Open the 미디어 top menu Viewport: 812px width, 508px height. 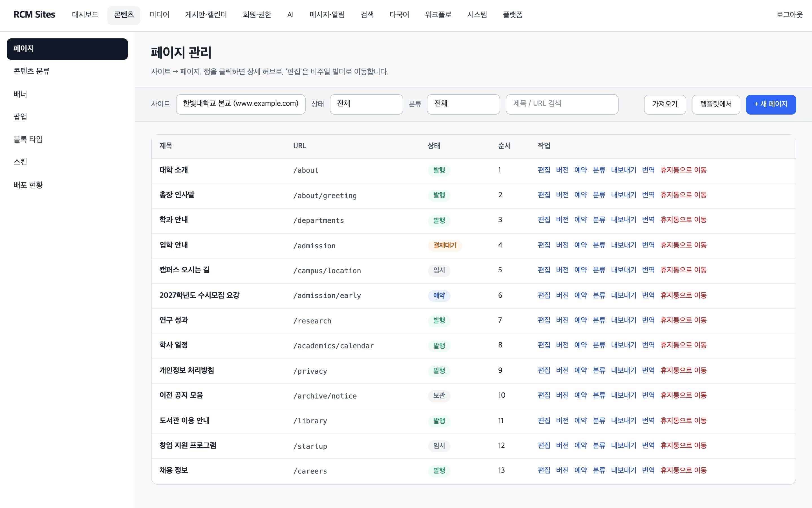159,15
